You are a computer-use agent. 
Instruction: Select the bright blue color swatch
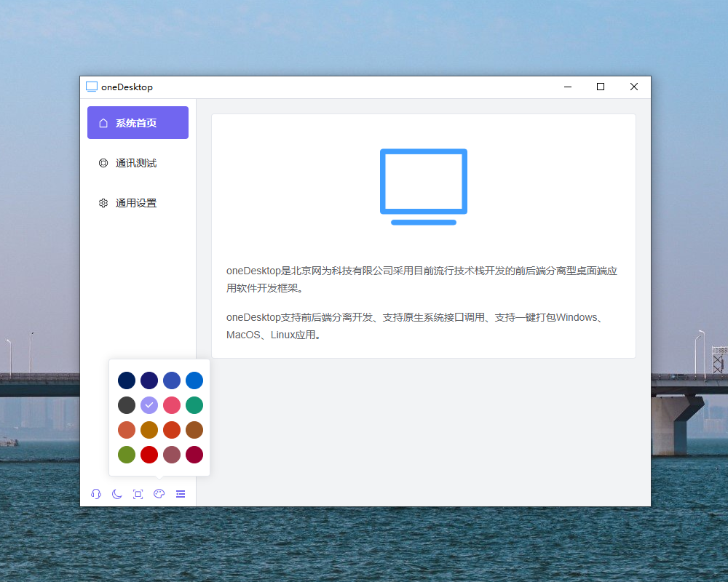coord(194,380)
